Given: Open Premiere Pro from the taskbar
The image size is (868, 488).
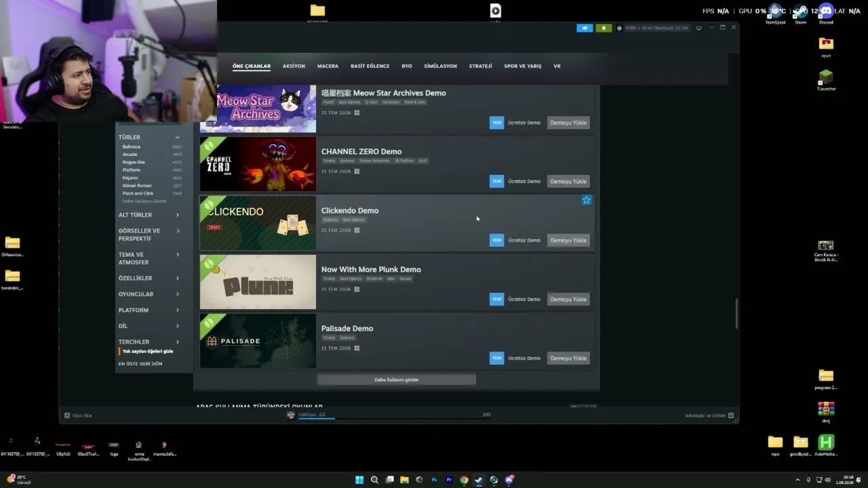Looking at the screenshot, I should click(449, 480).
